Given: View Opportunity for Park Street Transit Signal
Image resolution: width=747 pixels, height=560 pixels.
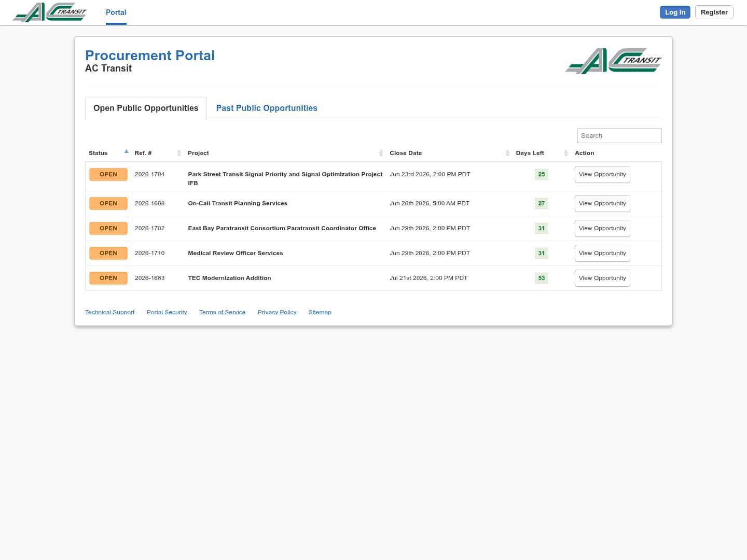Looking at the screenshot, I should coord(602,175).
